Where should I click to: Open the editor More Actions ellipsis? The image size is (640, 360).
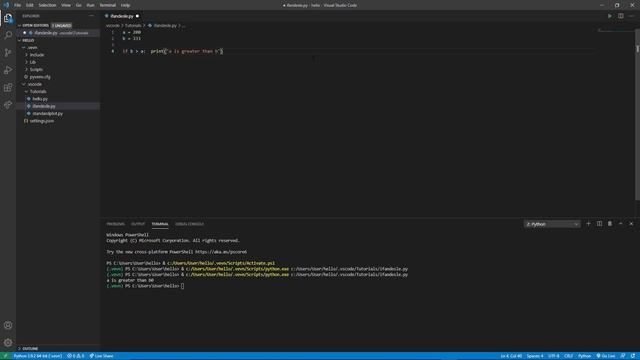click(631, 16)
